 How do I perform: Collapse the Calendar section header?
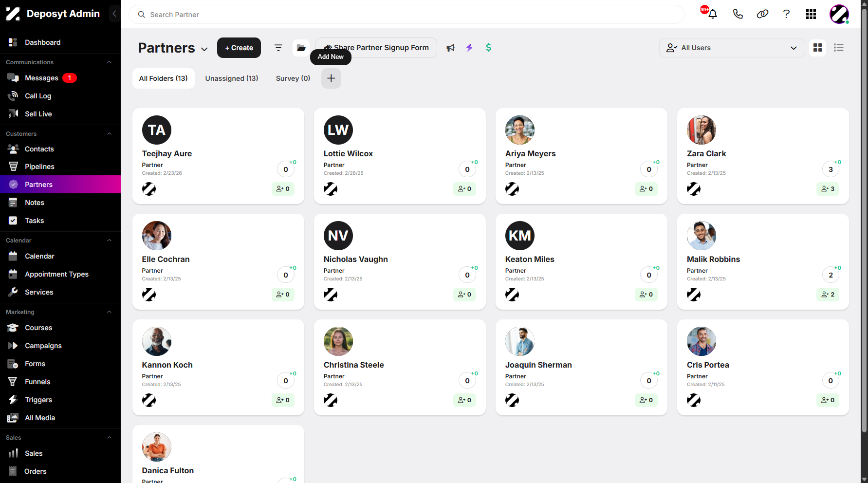[109, 241]
